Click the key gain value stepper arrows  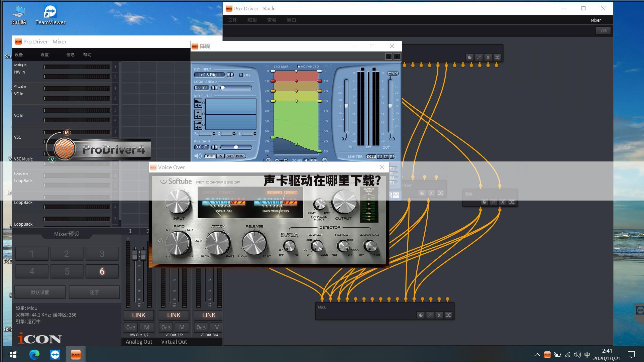pyautogui.click(x=215, y=147)
